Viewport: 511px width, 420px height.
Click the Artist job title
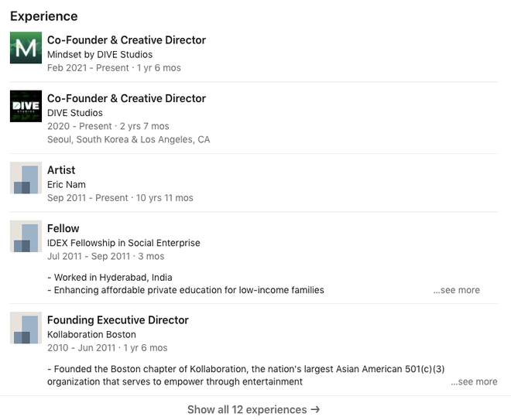click(x=61, y=170)
